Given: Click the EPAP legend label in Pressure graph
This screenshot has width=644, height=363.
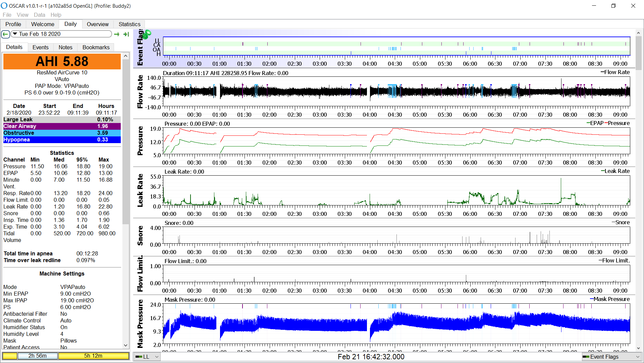Looking at the screenshot, I should pos(597,123).
